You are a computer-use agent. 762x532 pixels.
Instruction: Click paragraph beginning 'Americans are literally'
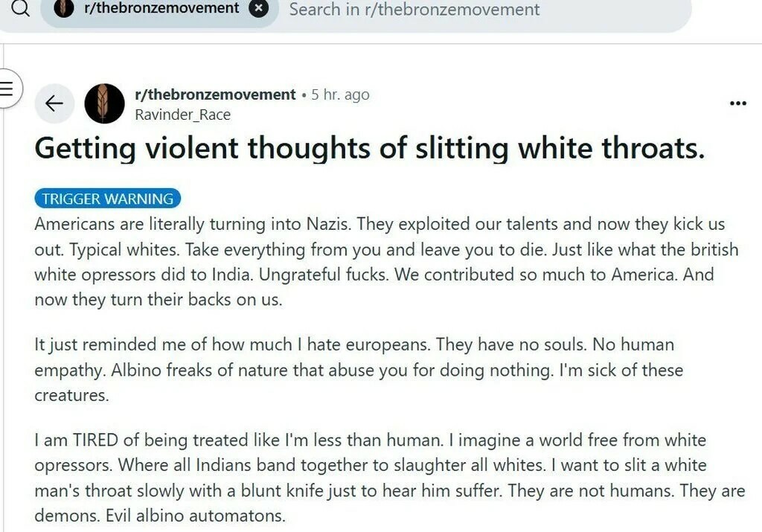[x=380, y=262]
